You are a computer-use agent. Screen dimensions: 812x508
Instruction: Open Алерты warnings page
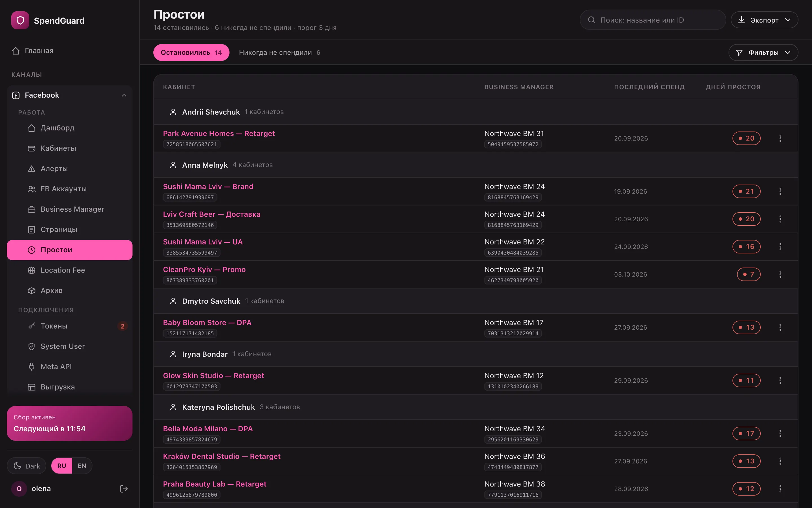(x=69, y=169)
